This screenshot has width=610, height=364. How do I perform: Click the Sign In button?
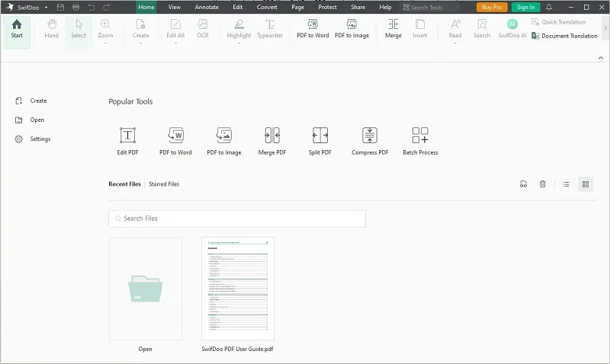(x=525, y=7)
